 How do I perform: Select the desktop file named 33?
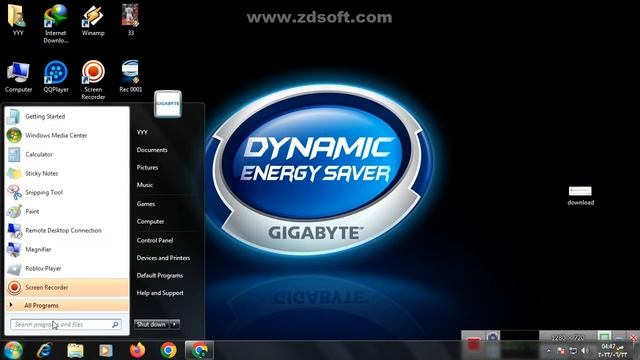click(x=131, y=19)
